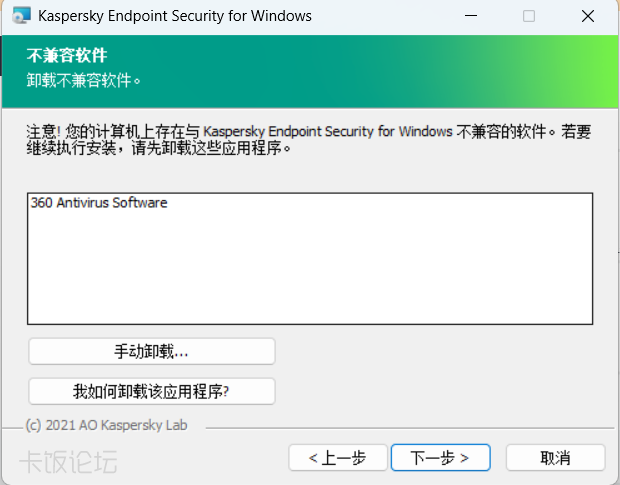
Task: Proceed with the 下一步 button
Action: tap(440, 457)
